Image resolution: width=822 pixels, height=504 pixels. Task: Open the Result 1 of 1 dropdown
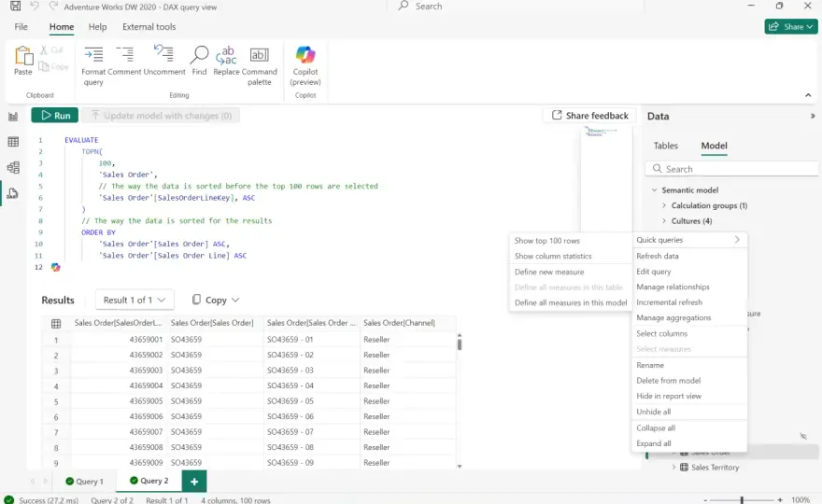pos(135,300)
